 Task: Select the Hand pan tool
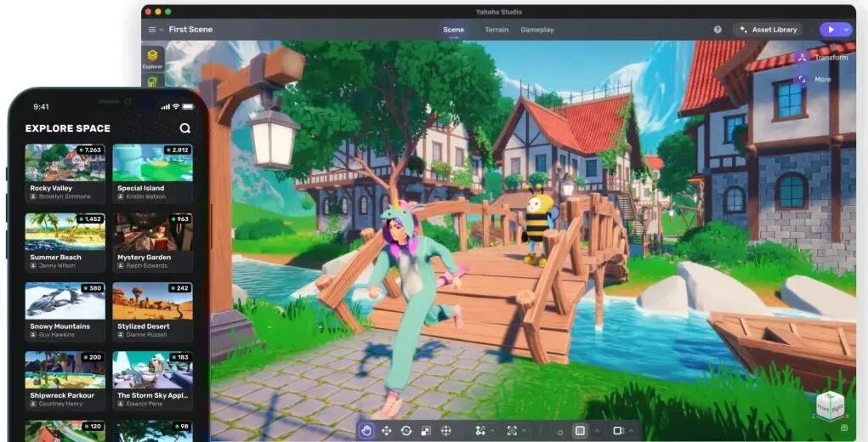point(366,430)
